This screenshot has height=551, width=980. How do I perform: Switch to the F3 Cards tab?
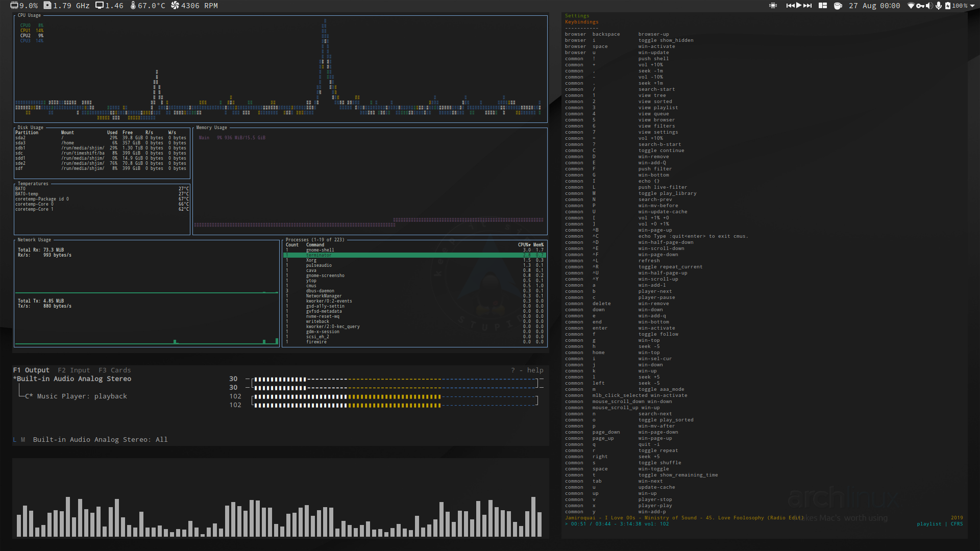tap(115, 370)
